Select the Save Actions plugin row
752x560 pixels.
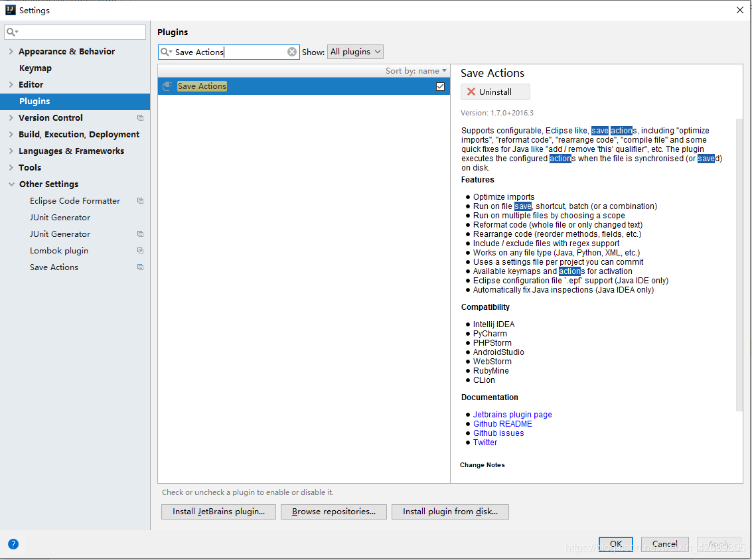(303, 86)
